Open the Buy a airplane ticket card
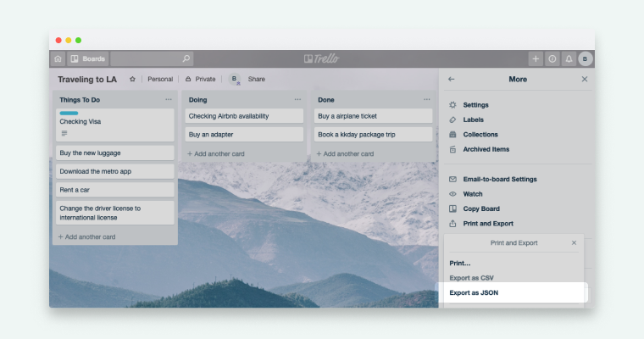Image resolution: width=644 pixels, height=339 pixels. pos(374,116)
